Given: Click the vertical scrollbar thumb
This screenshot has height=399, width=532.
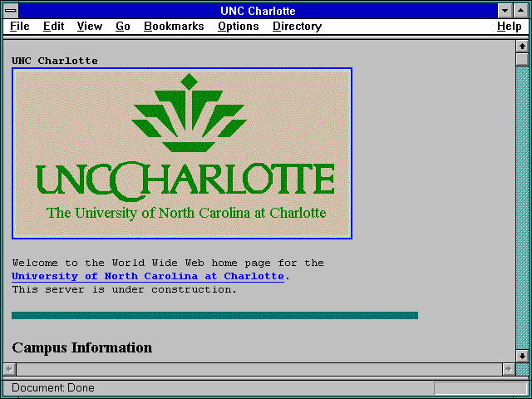Looking at the screenshot, I should click(x=522, y=59).
